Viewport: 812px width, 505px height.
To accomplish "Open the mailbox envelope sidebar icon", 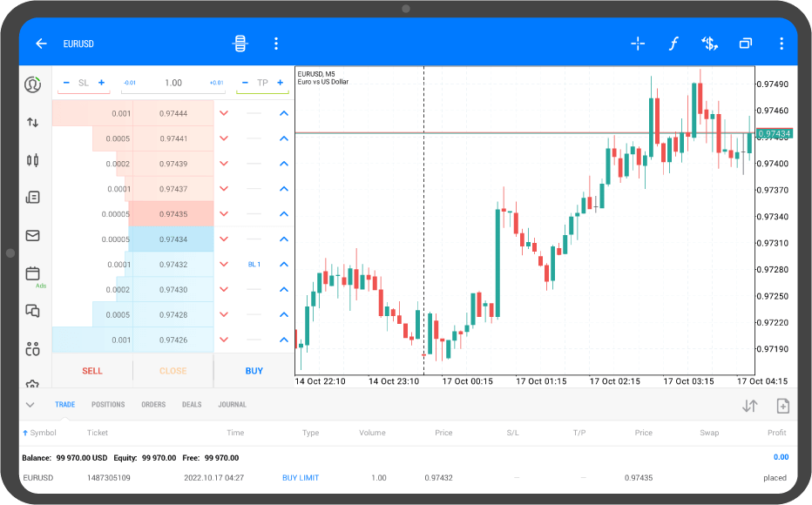I will (32, 236).
